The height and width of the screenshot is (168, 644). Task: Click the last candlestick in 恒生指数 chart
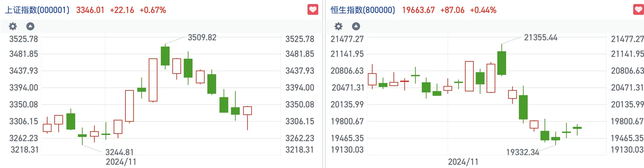point(577,128)
